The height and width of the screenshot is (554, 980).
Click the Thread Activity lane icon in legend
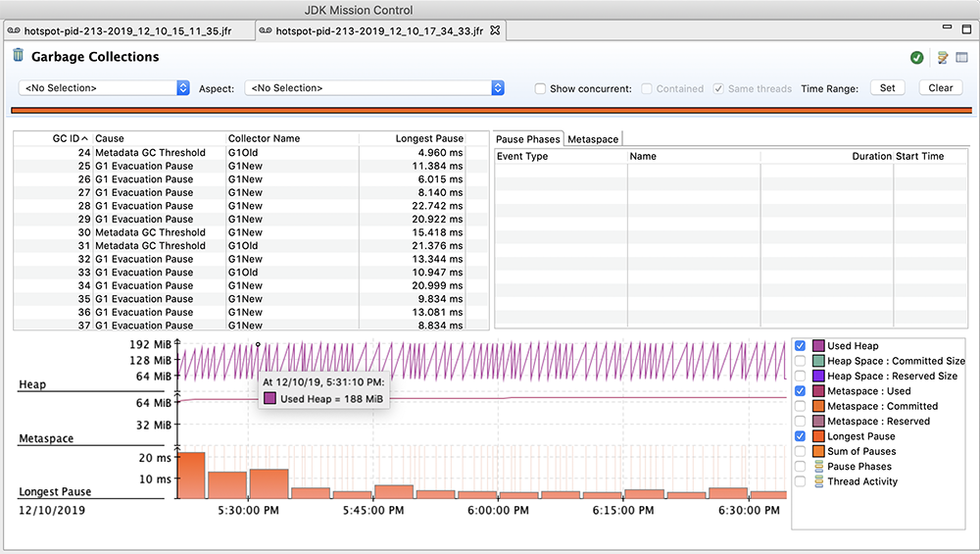tap(818, 481)
